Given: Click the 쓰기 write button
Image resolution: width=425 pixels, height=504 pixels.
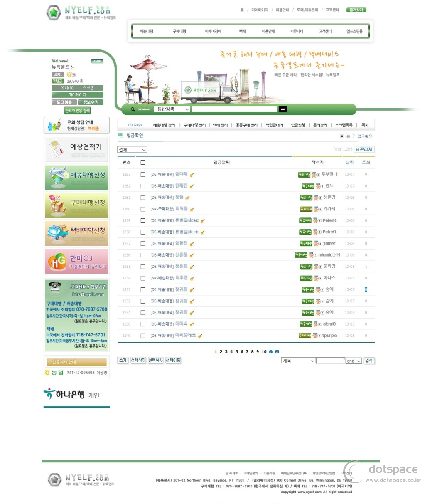Looking at the screenshot, I should click(123, 360).
